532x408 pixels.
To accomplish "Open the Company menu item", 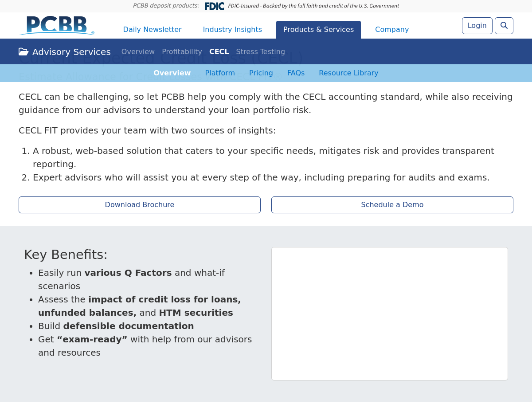I will [x=392, y=30].
